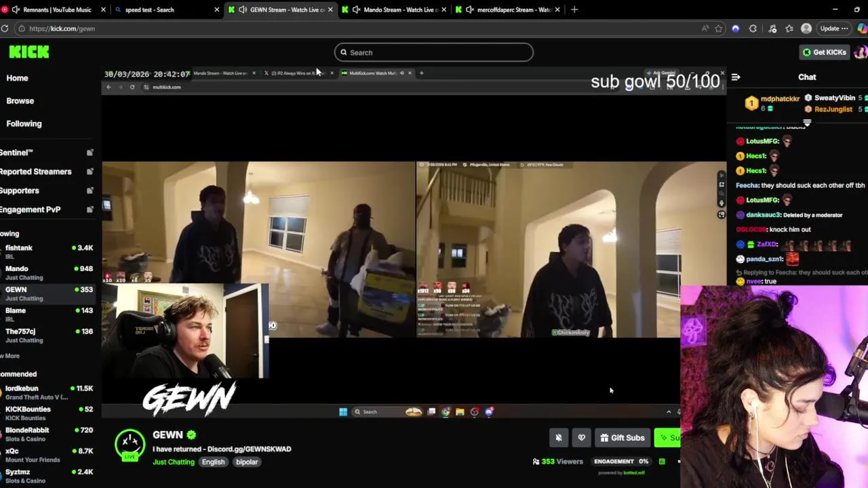Image resolution: width=868 pixels, height=488 pixels.
Task: Click the browser profile avatar
Action: click(806, 28)
